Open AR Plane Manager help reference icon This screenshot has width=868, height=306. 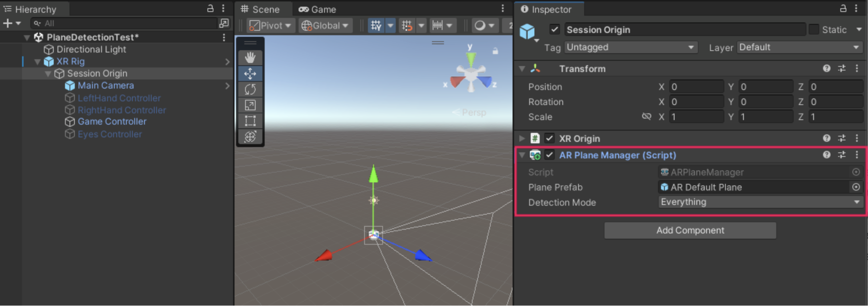[x=826, y=155]
